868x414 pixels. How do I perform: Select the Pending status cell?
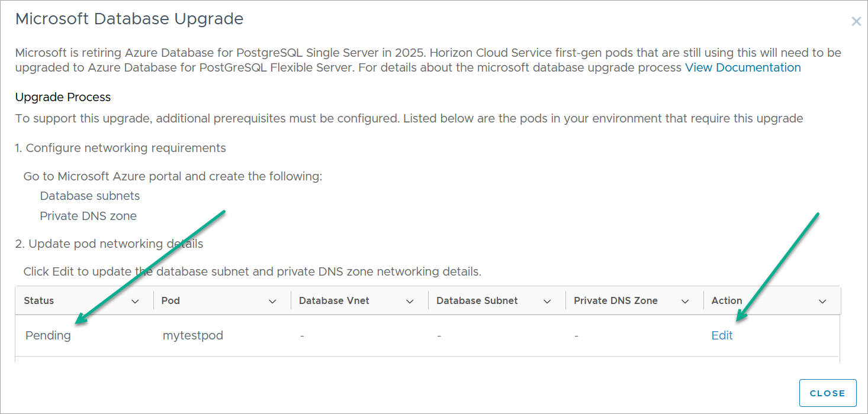pos(48,335)
